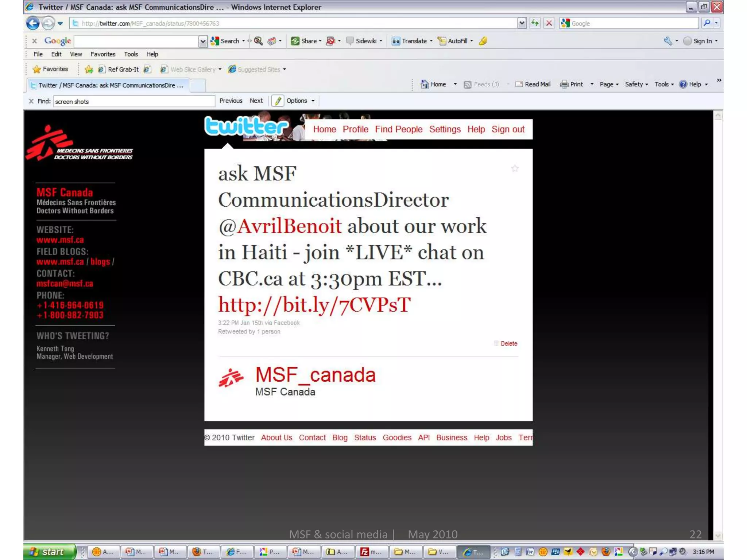Click the Stop loading X icon
The height and width of the screenshot is (560, 747).
pyautogui.click(x=549, y=23)
